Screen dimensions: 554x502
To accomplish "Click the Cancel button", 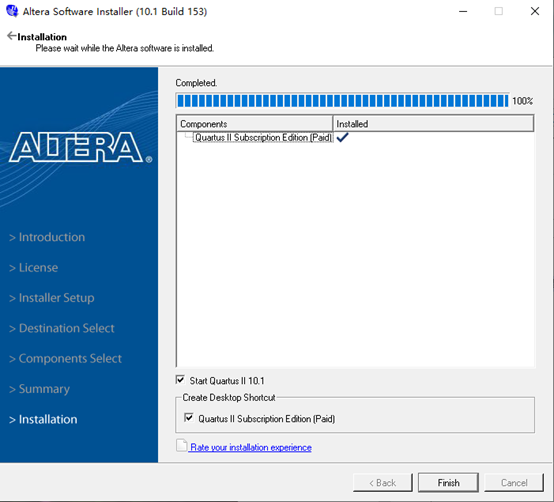I will coord(514,483).
